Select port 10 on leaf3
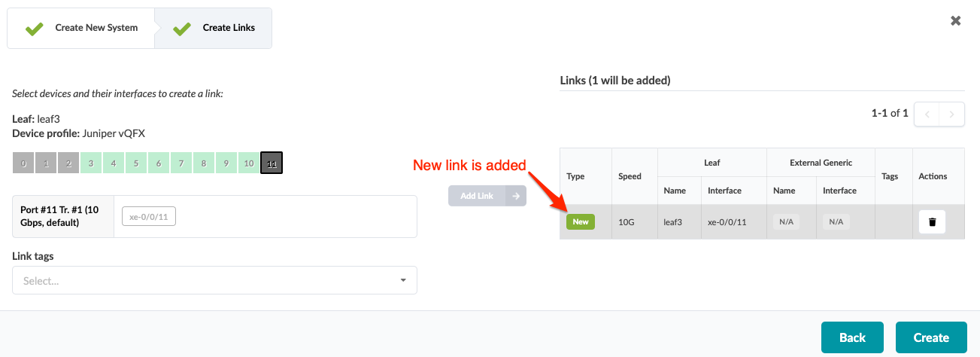 coord(249,163)
